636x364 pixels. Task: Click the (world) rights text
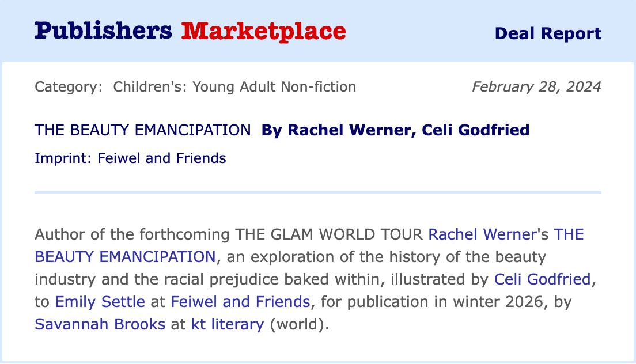pyautogui.click(x=297, y=324)
